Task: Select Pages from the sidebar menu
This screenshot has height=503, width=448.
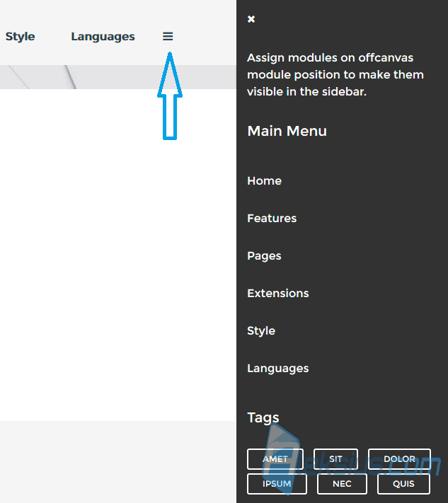Action: coord(264,256)
